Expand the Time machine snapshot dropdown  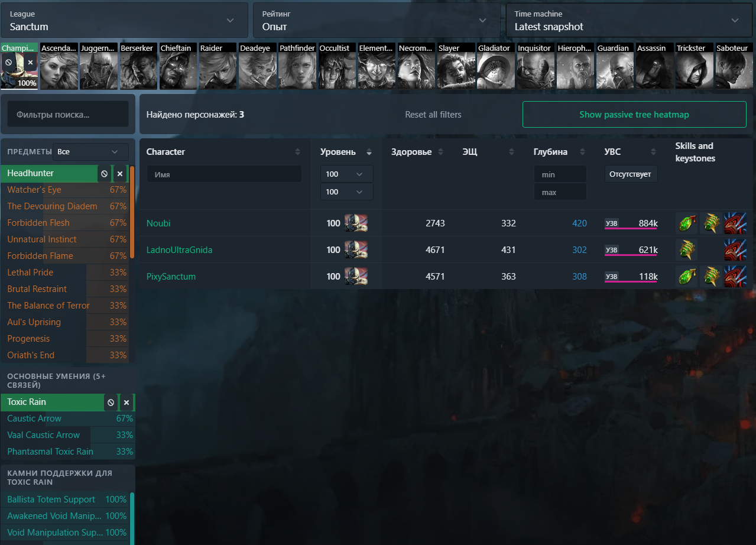coord(628,21)
